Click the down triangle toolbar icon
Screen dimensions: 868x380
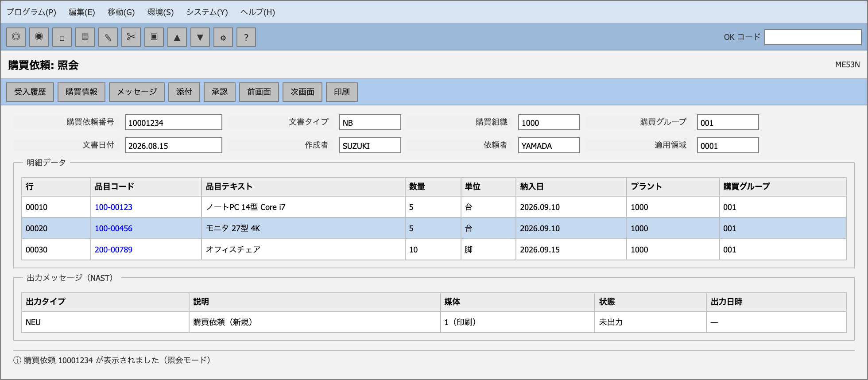(x=200, y=37)
